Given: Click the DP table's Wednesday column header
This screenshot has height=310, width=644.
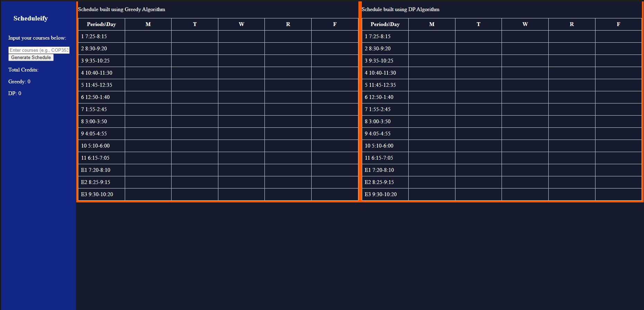Looking at the screenshot, I should pos(525,24).
